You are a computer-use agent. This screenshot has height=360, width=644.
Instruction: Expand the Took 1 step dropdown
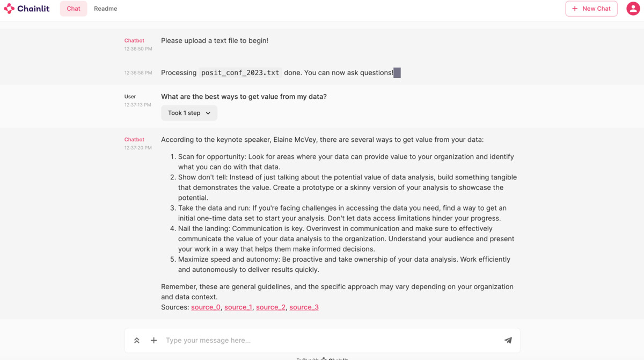coord(189,113)
